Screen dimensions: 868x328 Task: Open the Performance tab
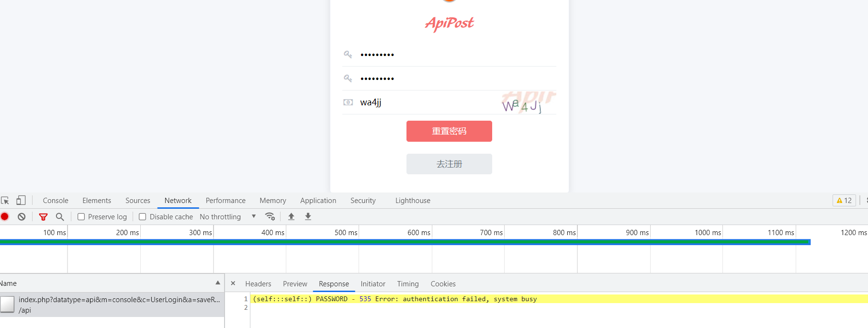click(225, 201)
